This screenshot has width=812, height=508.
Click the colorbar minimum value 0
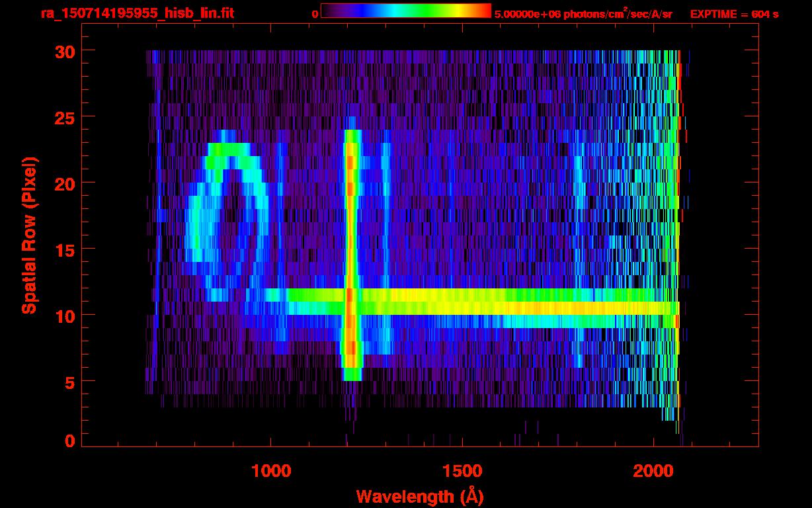pyautogui.click(x=315, y=14)
